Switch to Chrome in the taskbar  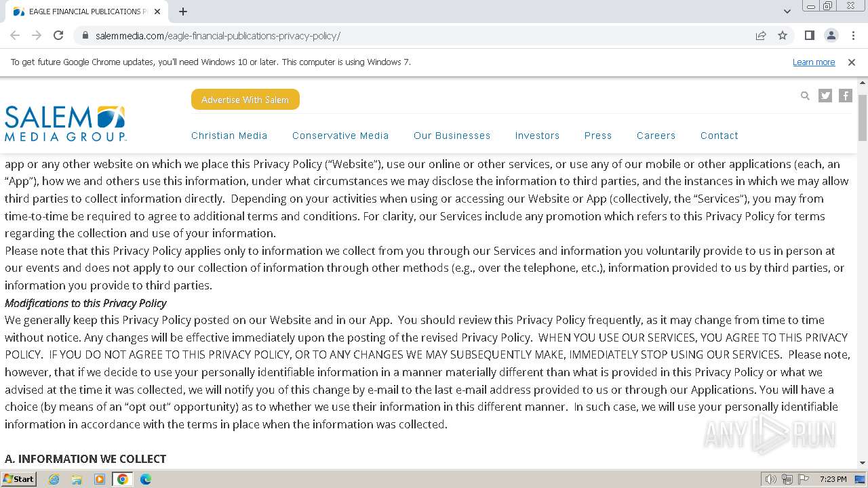(x=123, y=479)
